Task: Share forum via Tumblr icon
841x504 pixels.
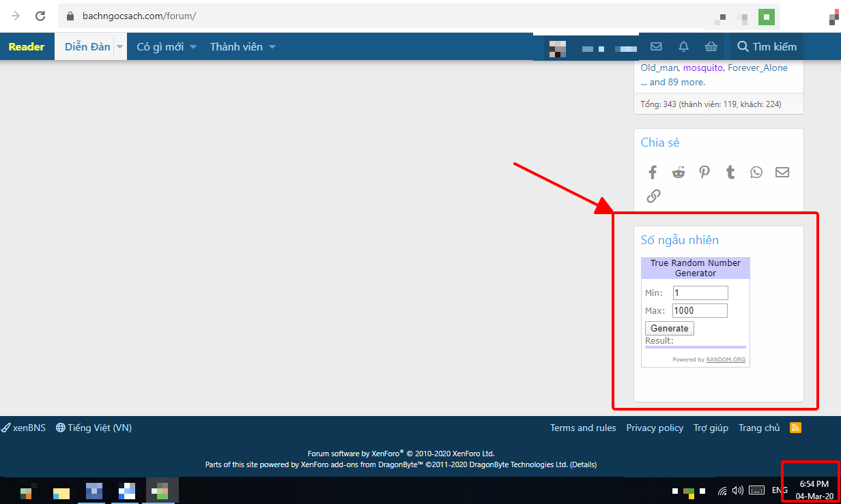Action: point(730,172)
